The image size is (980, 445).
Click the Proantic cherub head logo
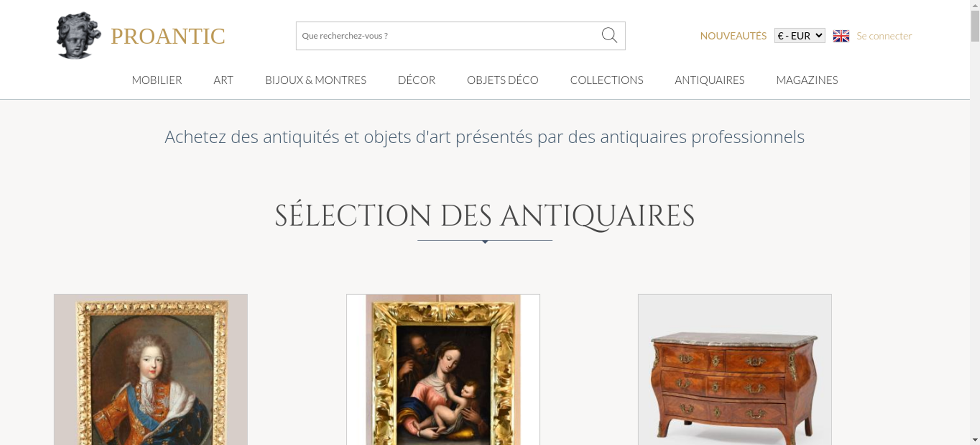[x=78, y=36]
